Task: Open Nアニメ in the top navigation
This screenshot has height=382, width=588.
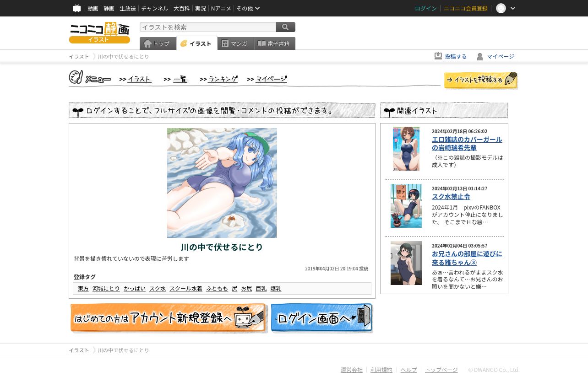Action: [x=221, y=8]
